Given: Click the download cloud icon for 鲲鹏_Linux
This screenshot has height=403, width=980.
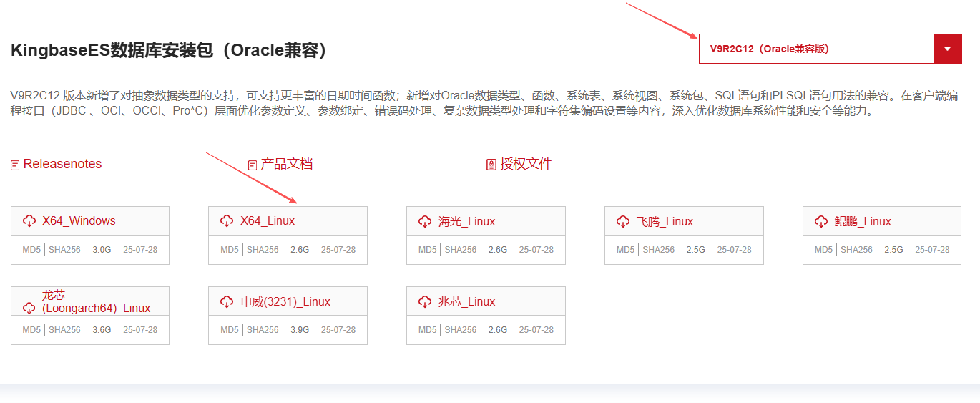Looking at the screenshot, I should [821, 221].
